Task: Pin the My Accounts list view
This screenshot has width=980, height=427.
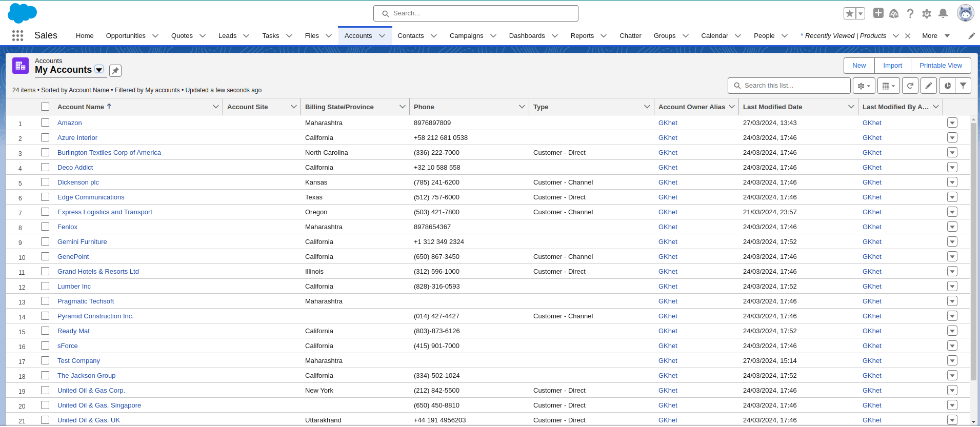Action: 115,71
